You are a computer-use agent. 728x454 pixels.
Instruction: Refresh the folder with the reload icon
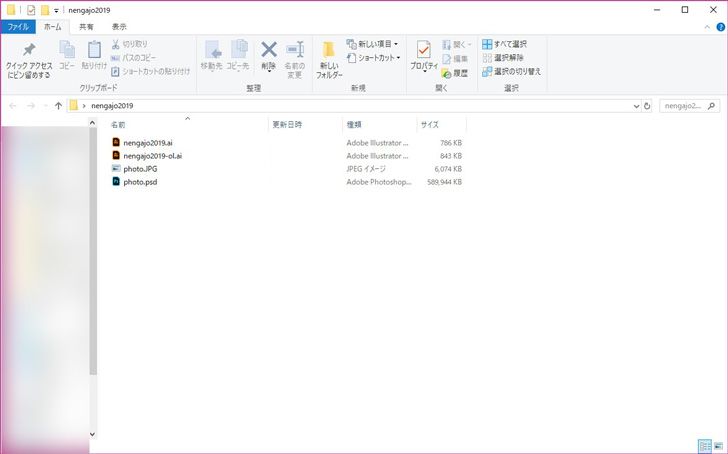648,105
